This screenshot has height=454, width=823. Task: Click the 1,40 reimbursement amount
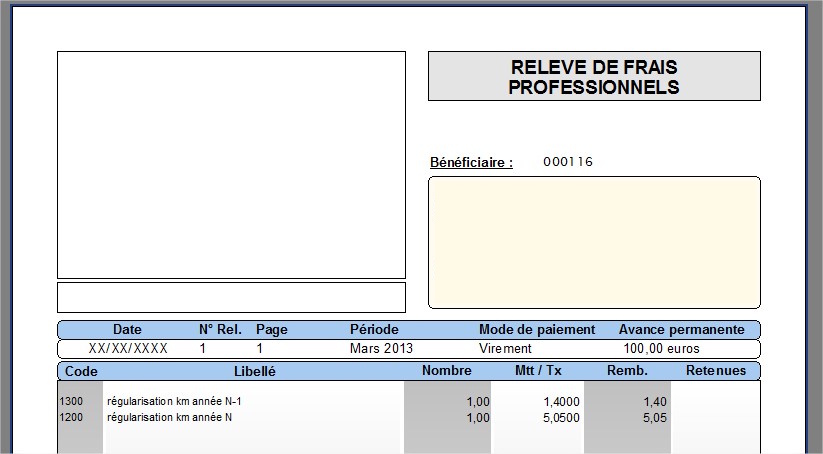[655, 401]
